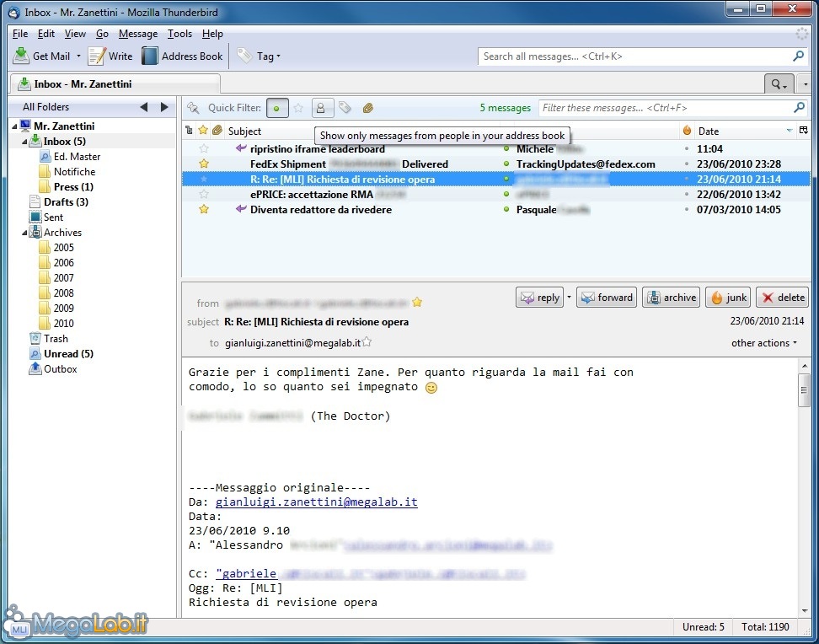The width and height of the screenshot is (819, 644).
Task: Click the pin icon to keep quick filters
Action: click(x=193, y=108)
